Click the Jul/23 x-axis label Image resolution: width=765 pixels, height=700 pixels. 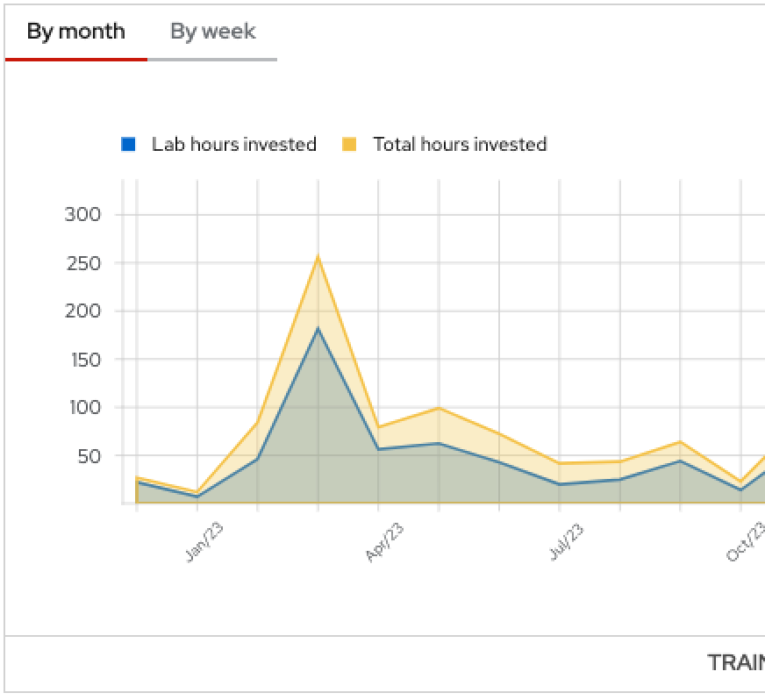(x=565, y=542)
